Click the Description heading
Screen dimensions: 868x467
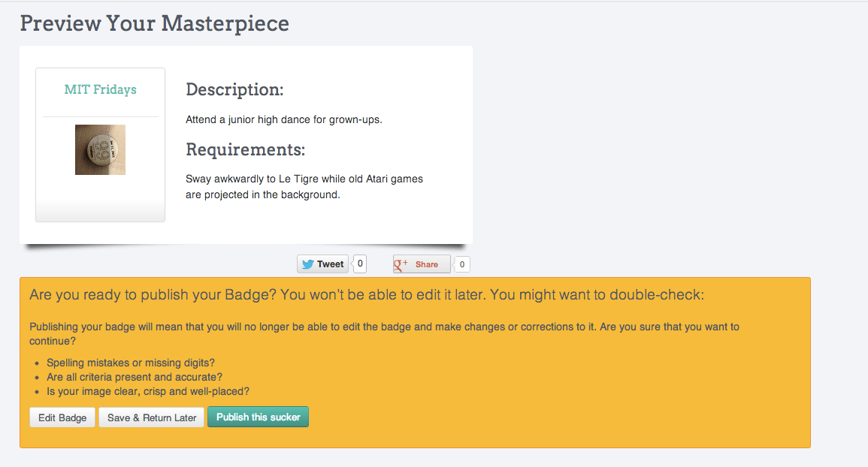tap(234, 89)
